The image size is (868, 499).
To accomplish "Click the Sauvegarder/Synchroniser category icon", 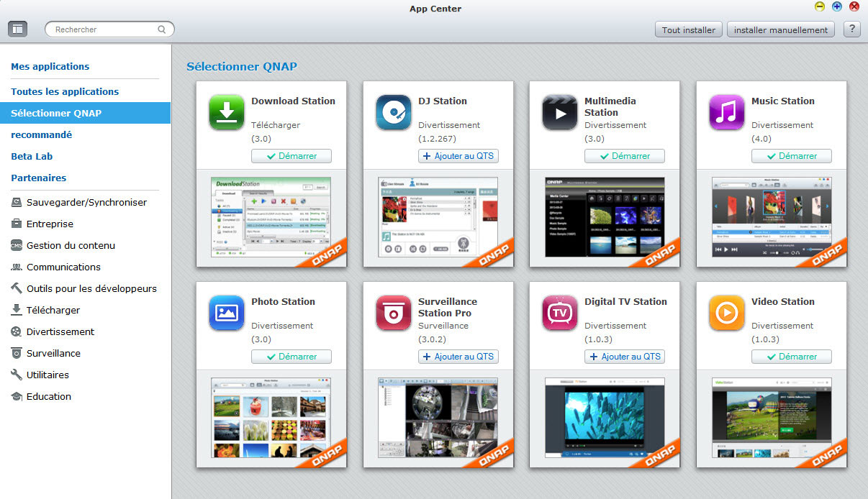I will click(x=17, y=203).
